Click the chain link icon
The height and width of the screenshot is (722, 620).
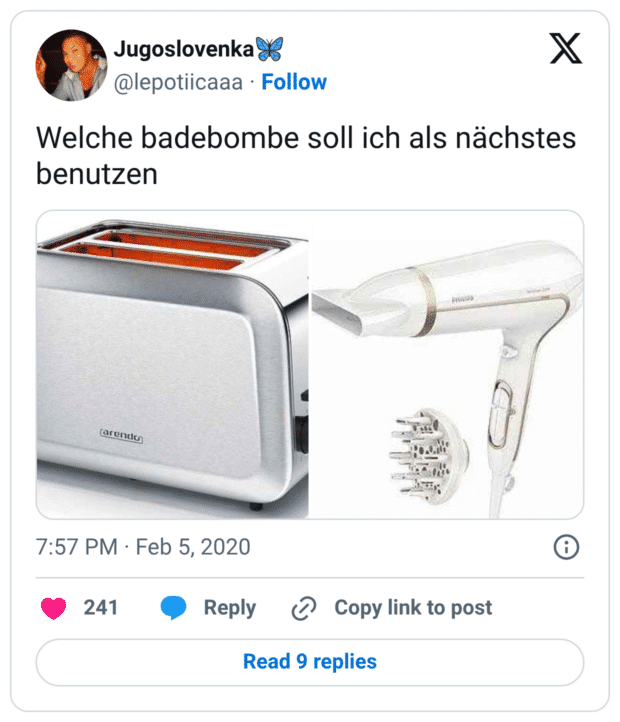pos(303,608)
